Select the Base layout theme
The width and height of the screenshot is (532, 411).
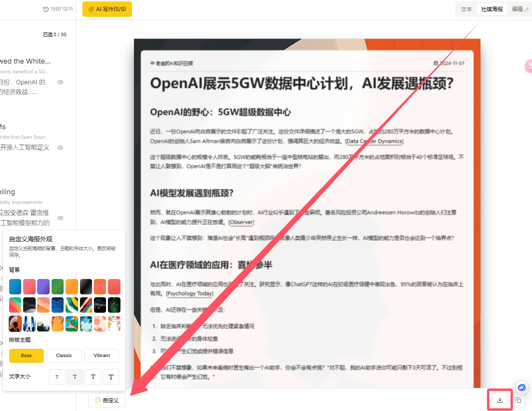tap(27, 356)
